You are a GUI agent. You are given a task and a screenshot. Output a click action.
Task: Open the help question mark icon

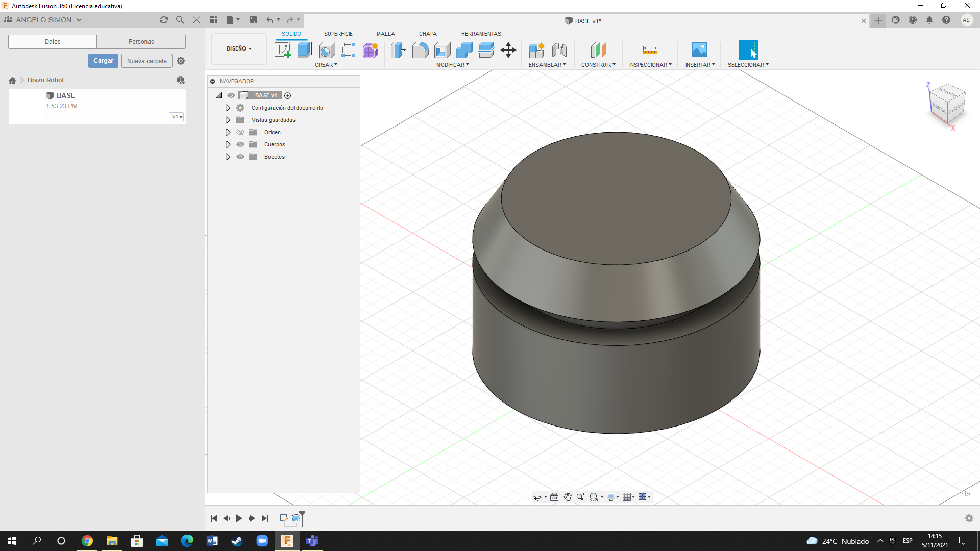coord(946,20)
